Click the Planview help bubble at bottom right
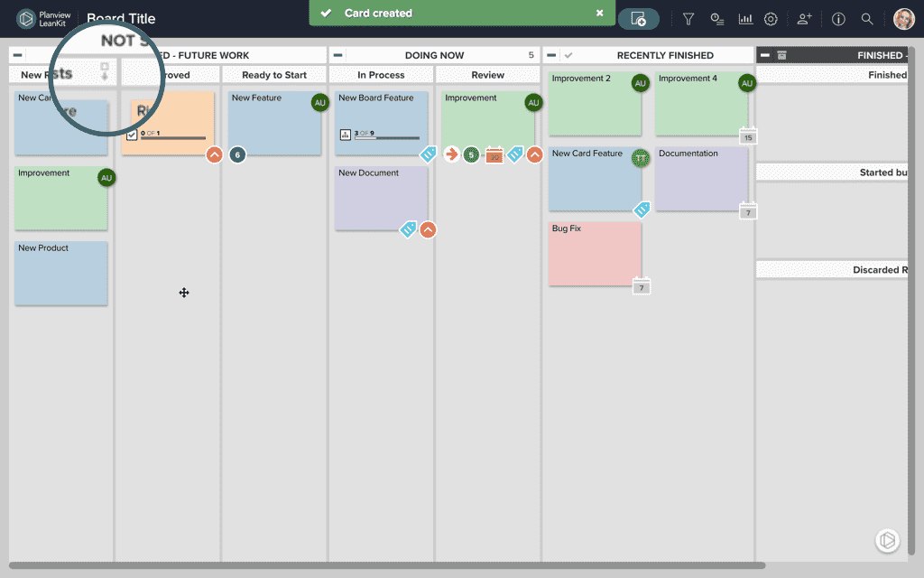This screenshot has height=578, width=924. tap(888, 540)
